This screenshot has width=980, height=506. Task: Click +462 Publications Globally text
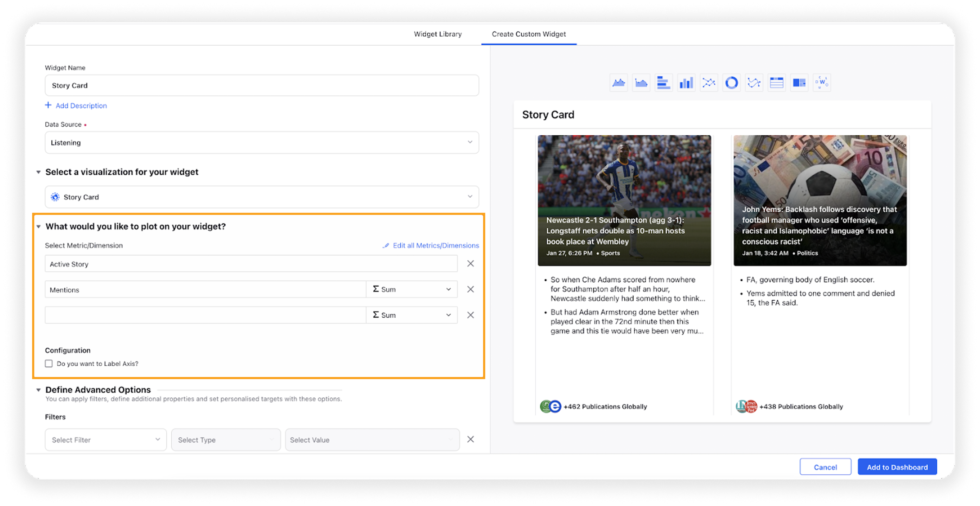(605, 407)
